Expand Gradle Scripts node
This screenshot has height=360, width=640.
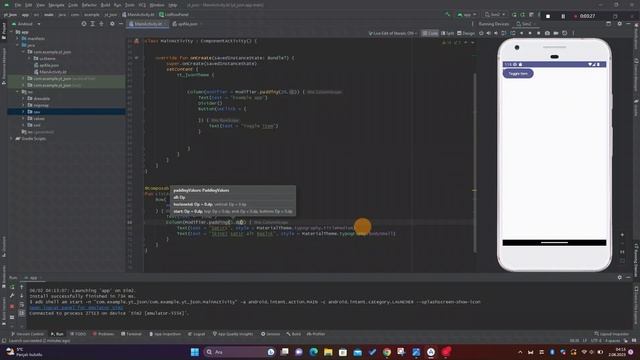(12, 139)
